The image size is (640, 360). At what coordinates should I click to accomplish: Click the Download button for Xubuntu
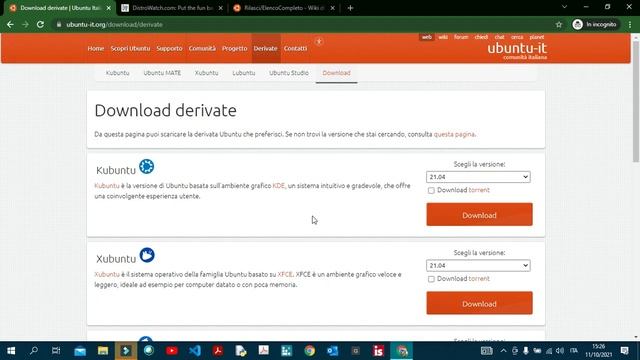(479, 303)
